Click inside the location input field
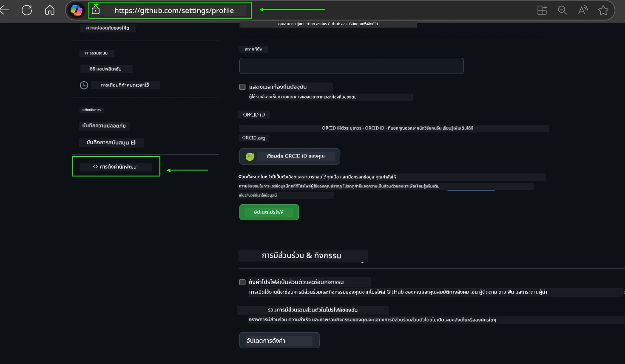Screen dimensions: 625x364 tap(351, 66)
